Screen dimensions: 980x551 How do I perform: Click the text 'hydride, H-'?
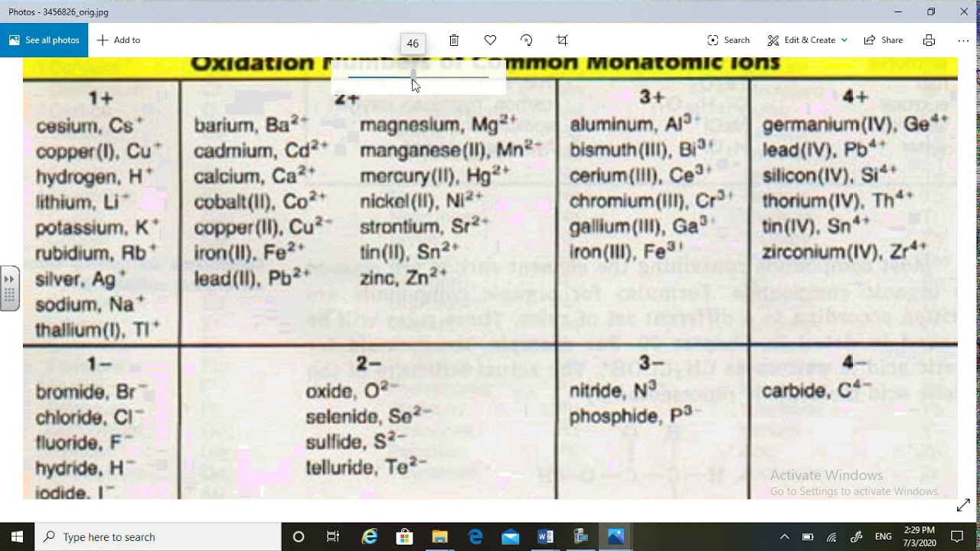tap(86, 468)
